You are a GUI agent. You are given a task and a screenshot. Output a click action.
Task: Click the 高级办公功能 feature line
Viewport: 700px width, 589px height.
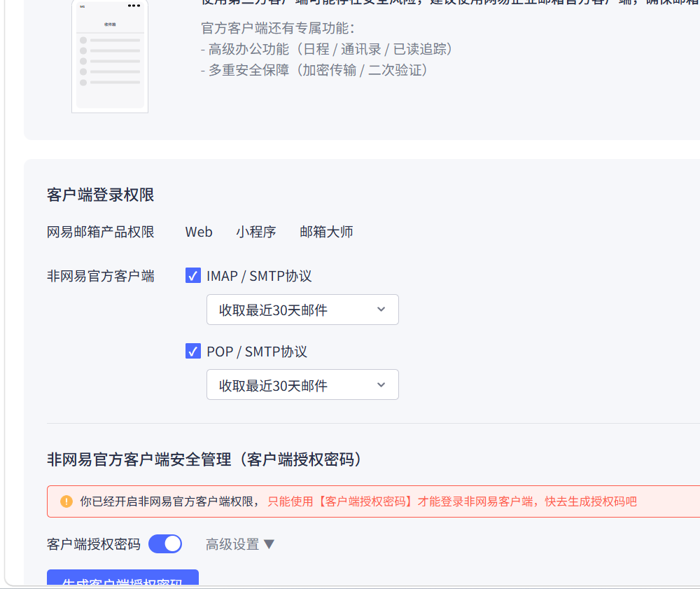pyautogui.click(x=327, y=49)
